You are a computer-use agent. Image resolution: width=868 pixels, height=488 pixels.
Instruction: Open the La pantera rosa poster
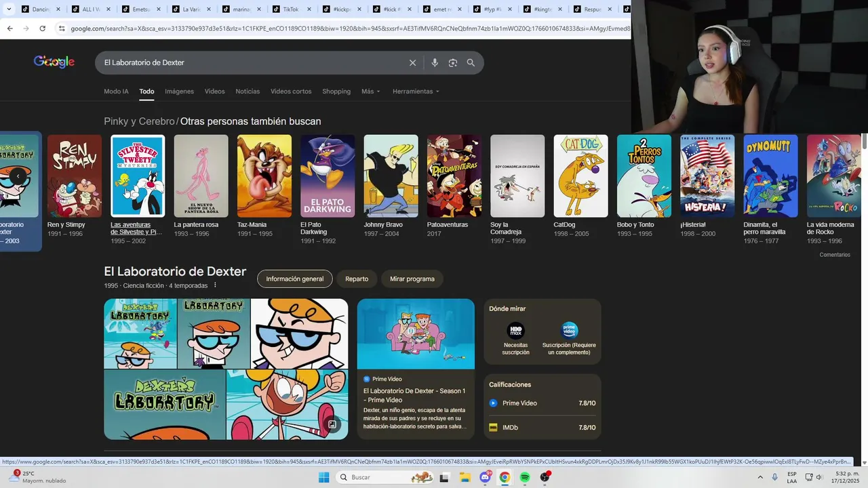pyautogui.click(x=201, y=176)
